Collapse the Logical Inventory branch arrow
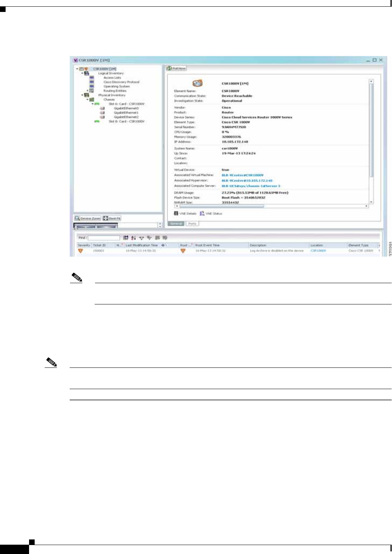Image resolution: width=392 pixels, height=554 pixels. pos(82,73)
